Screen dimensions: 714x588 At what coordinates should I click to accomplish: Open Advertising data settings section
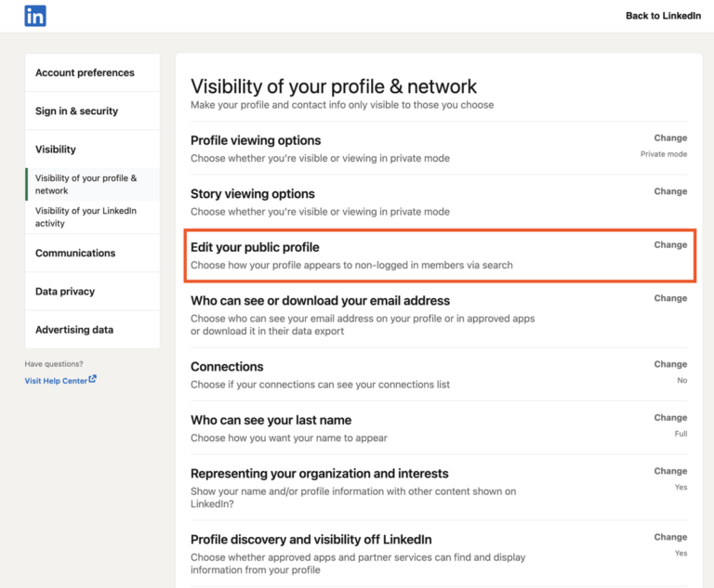pyautogui.click(x=74, y=329)
